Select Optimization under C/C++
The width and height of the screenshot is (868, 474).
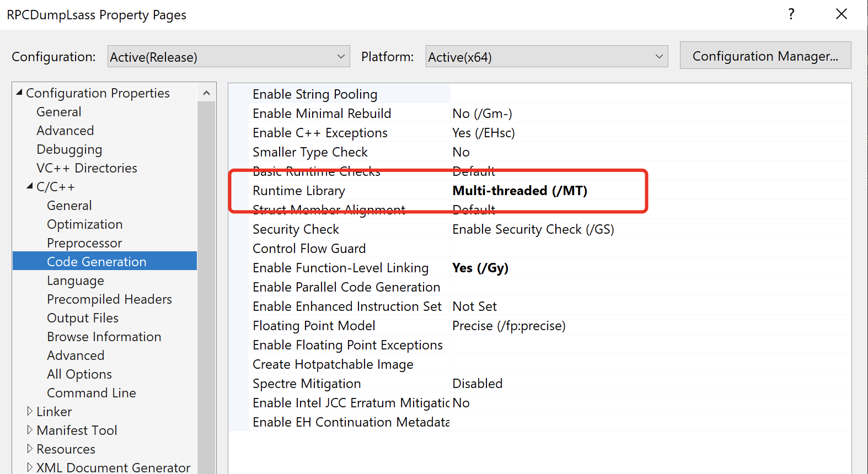pos(84,224)
